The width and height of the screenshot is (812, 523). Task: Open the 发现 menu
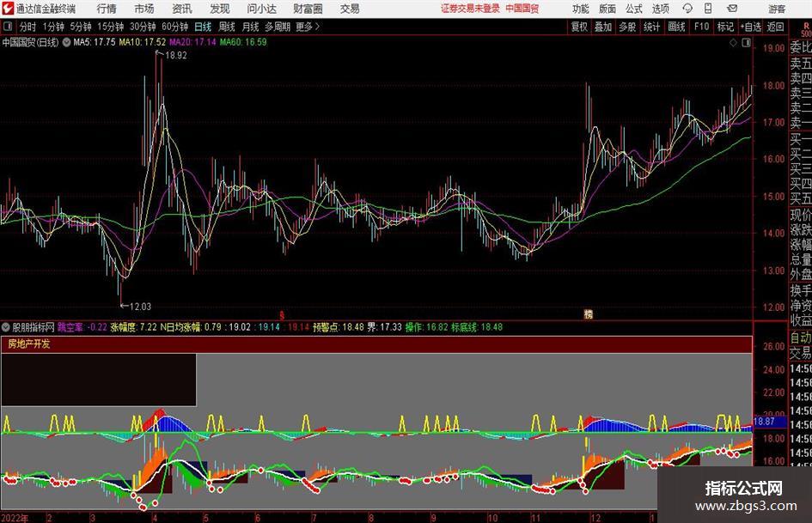tap(220, 9)
